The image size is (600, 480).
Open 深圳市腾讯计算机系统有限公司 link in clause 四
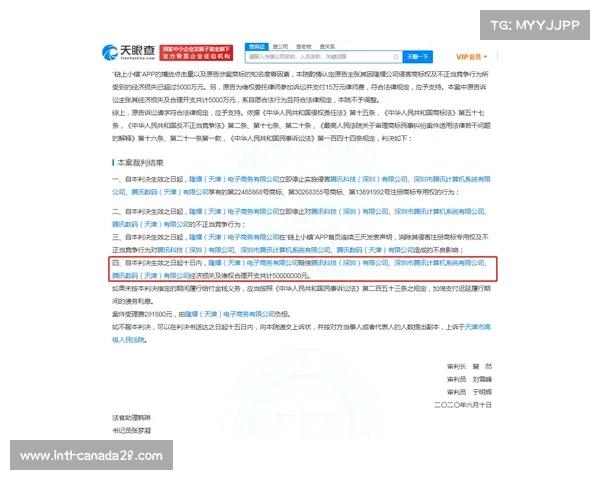439,263
